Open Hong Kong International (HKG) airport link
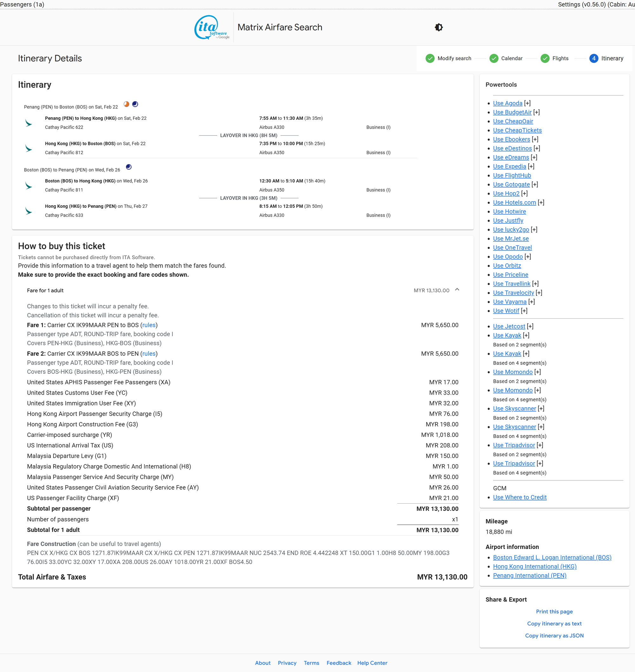 tap(534, 566)
